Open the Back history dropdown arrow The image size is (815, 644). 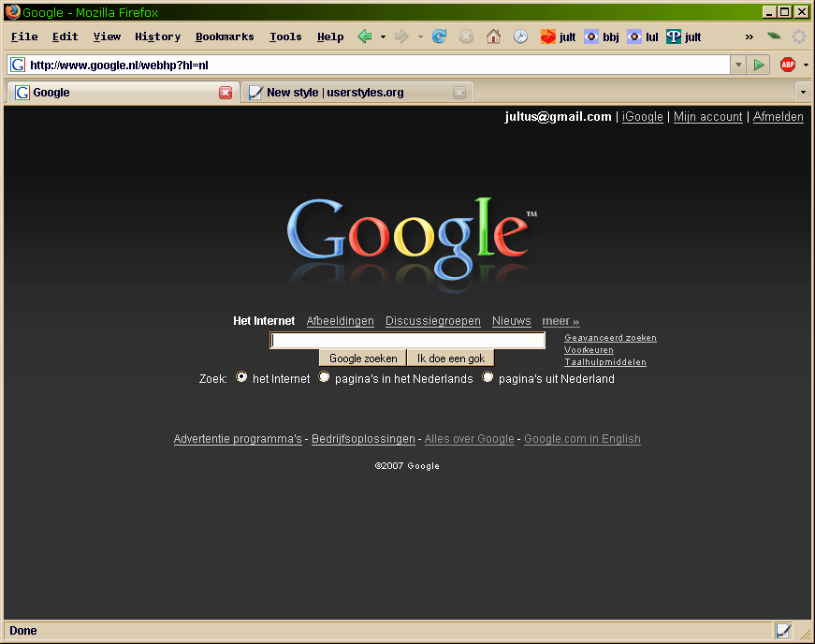pos(383,37)
